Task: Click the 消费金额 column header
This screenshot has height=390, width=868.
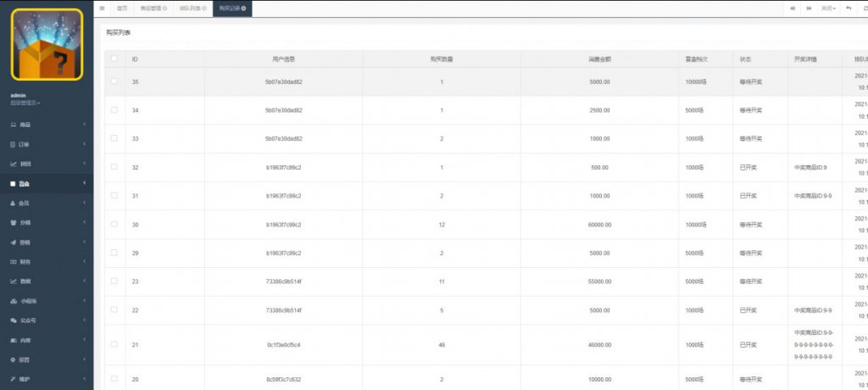Action: pos(599,59)
